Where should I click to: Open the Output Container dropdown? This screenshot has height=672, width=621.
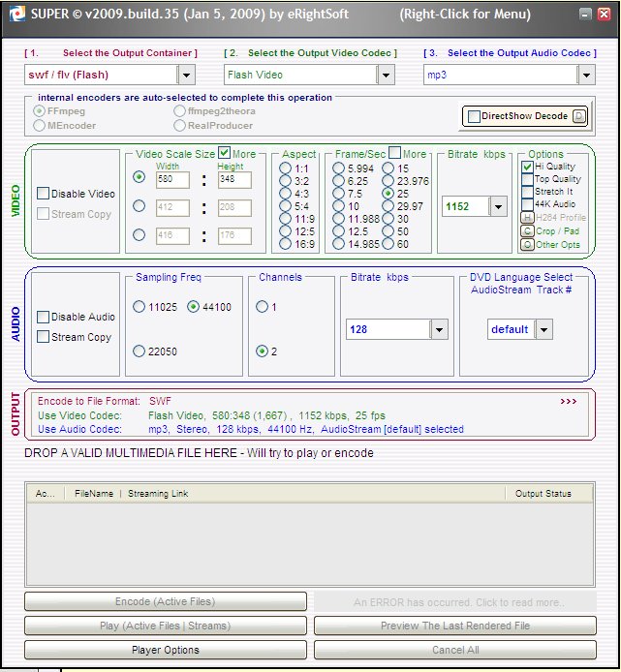pyautogui.click(x=186, y=75)
